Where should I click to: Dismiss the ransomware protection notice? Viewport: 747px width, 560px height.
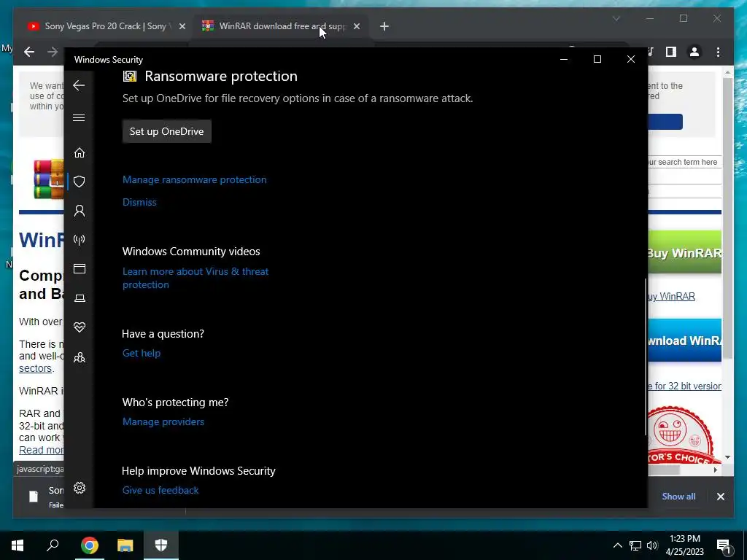coord(139,202)
